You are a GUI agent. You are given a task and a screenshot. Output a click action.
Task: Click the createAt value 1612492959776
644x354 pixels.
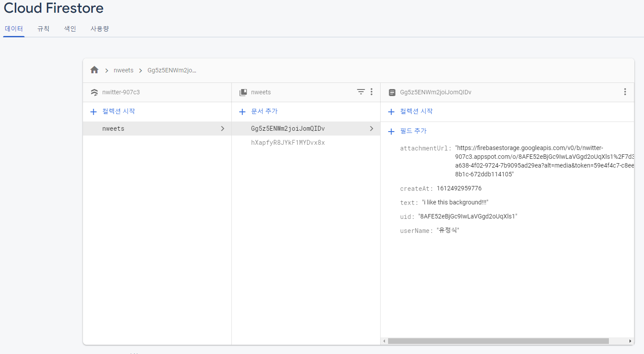459,188
